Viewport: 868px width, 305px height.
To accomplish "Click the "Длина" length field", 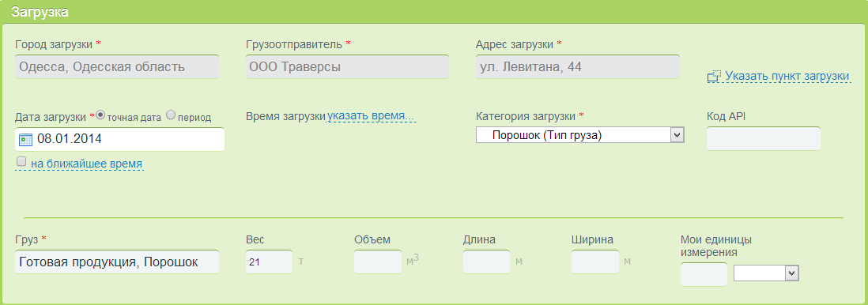I will pos(487,262).
